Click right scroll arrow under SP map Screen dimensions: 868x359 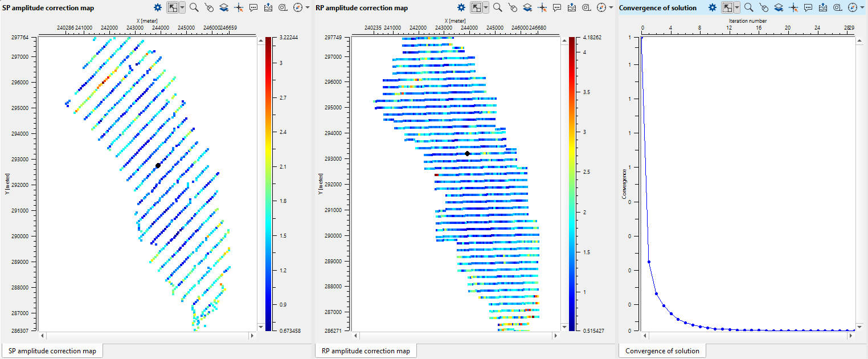tap(252, 336)
